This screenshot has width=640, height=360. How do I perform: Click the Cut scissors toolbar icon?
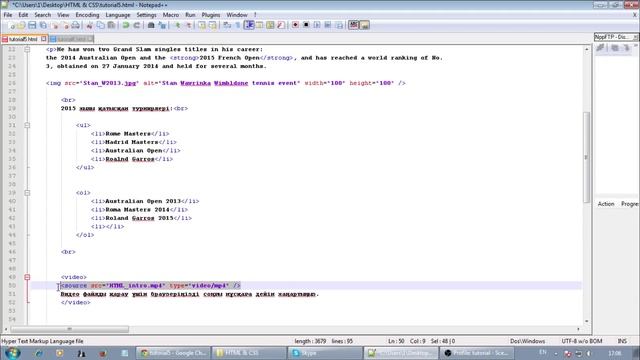click(x=89, y=25)
